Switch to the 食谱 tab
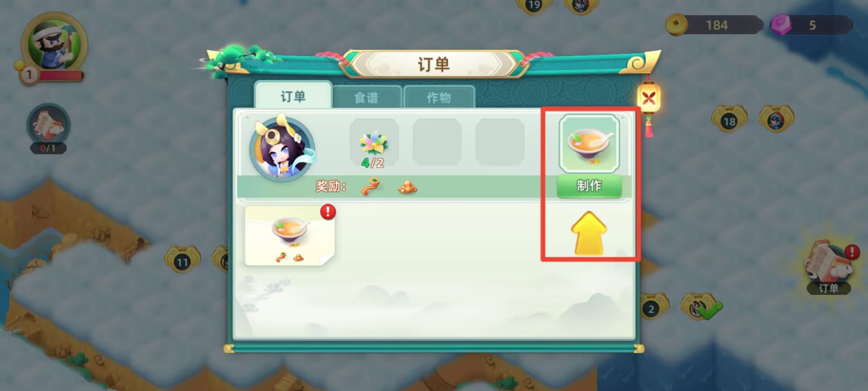 [367, 97]
